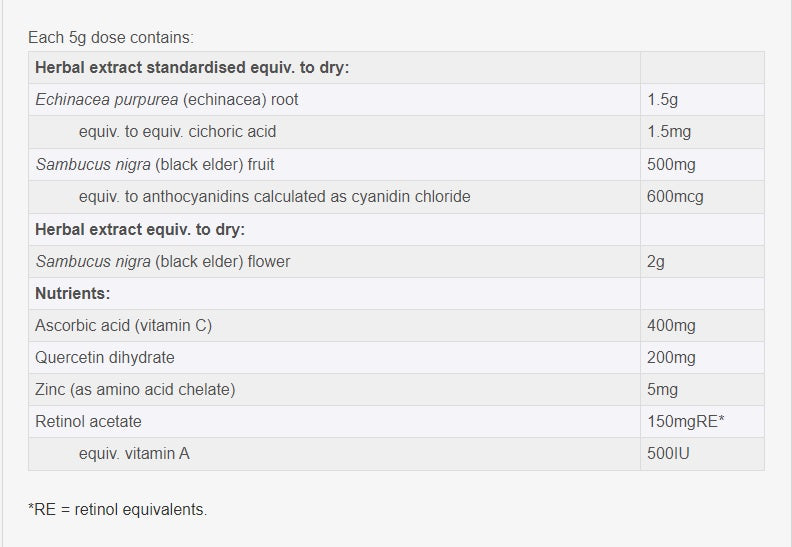792x547 pixels.
Task: Click the 500mg value cell
Action: tap(671, 164)
